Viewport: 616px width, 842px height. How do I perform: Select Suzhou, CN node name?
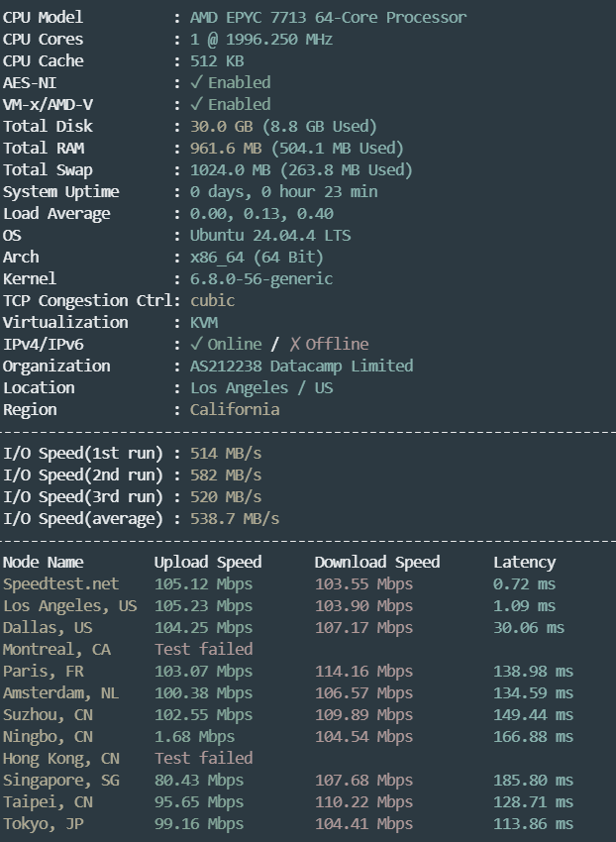[48, 715]
